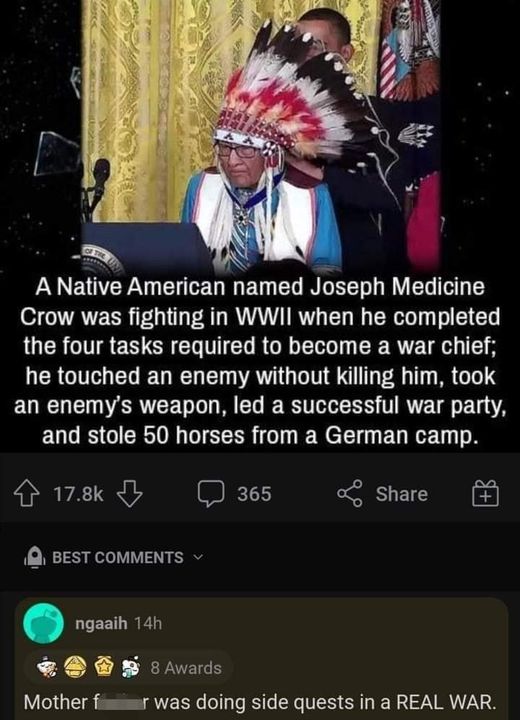Expand the Best Comments sort chevron

coord(198,558)
